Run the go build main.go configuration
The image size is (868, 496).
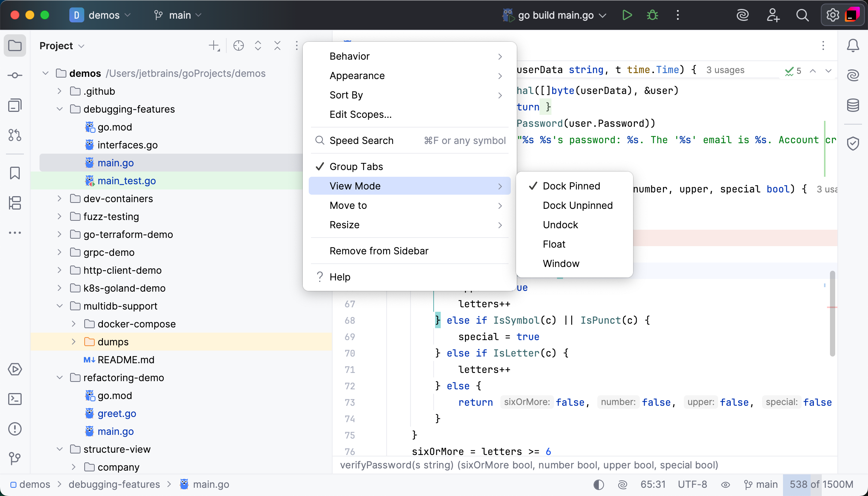(x=627, y=15)
